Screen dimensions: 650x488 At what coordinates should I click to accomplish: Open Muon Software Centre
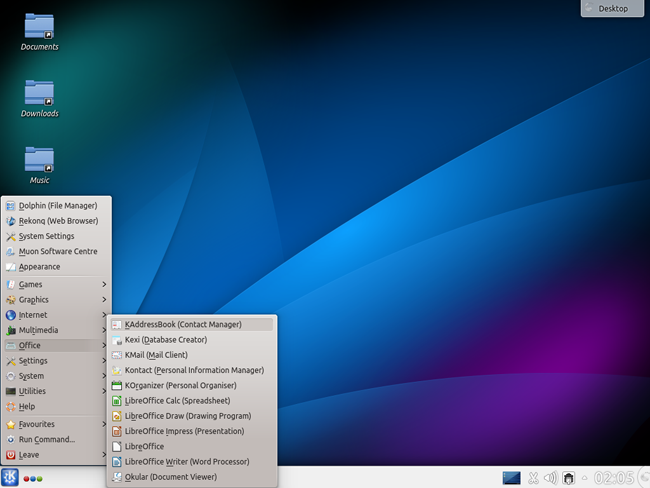tap(56, 252)
